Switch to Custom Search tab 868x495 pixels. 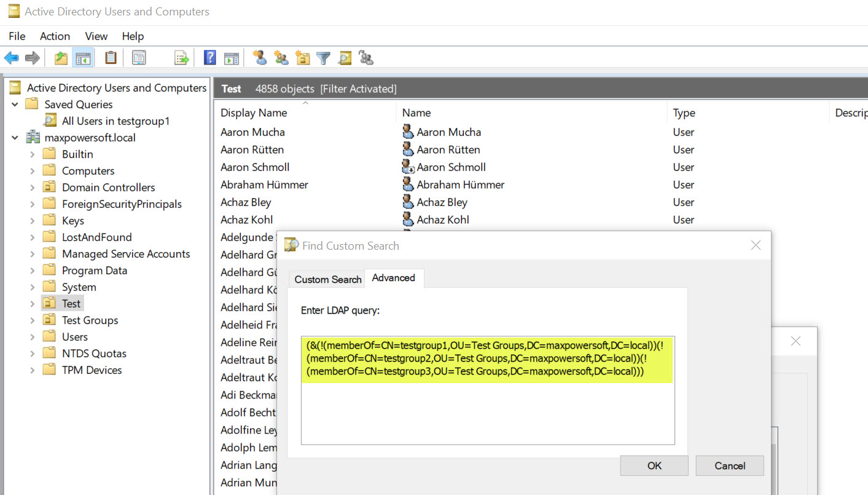pyautogui.click(x=328, y=279)
